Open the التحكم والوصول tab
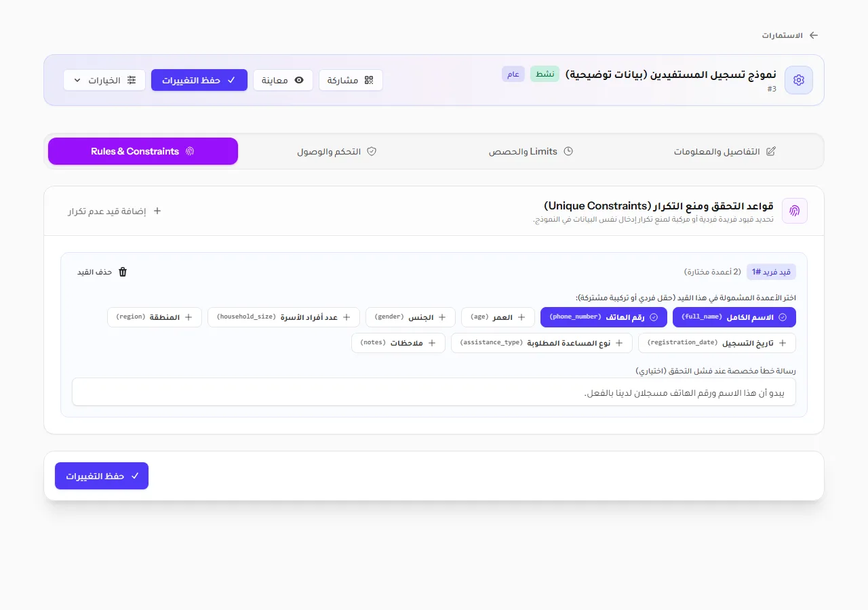 click(337, 151)
